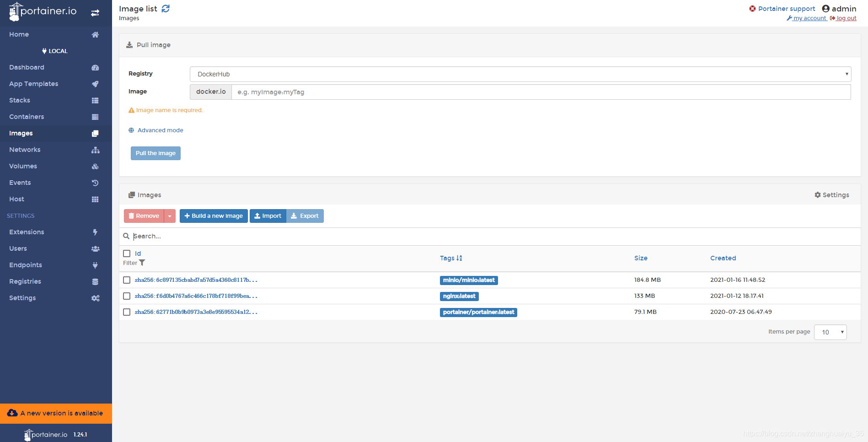Viewport: 868px width, 442px height.
Task: Check the nginx:latest image row checkbox
Action: pyautogui.click(x=127, y=296)
